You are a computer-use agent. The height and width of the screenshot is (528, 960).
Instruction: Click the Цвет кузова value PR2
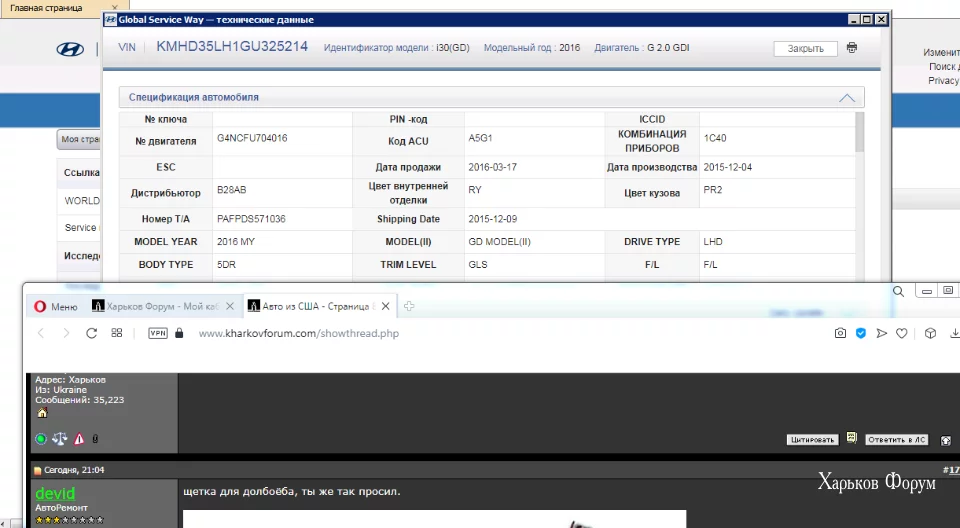713,190
